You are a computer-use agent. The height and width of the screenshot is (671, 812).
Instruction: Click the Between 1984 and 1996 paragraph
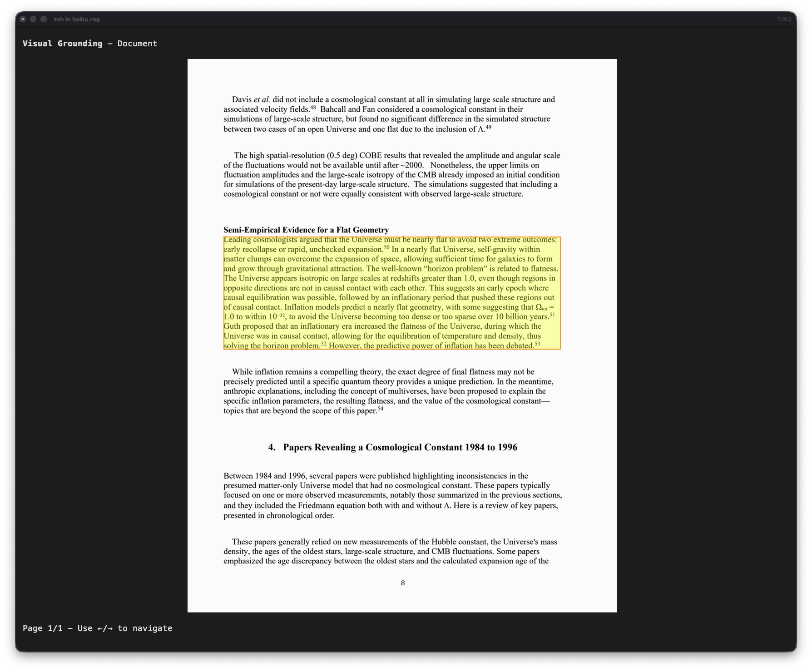391,495
